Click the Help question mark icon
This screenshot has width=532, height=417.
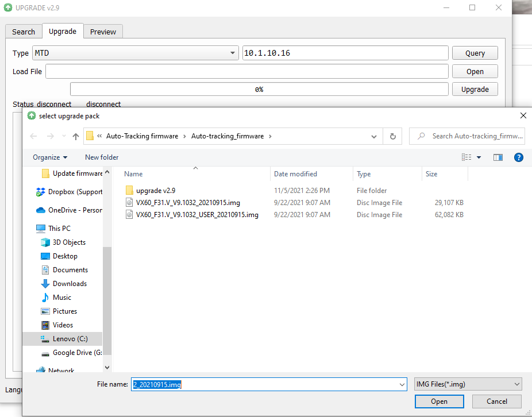[x=519, y=157]
